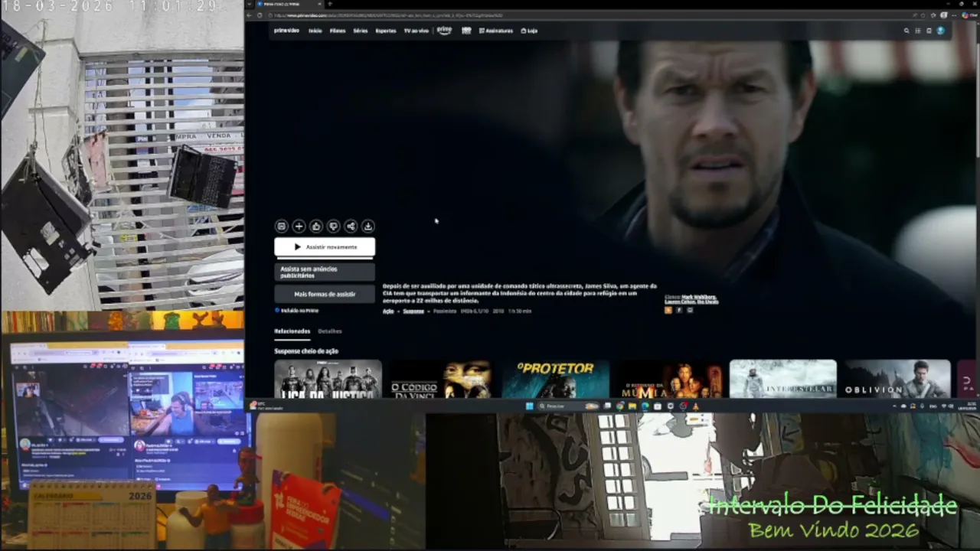Open the O Código Da Vinci thumbnail
This screenshot has width=980, height=551.
click(442, 379)
